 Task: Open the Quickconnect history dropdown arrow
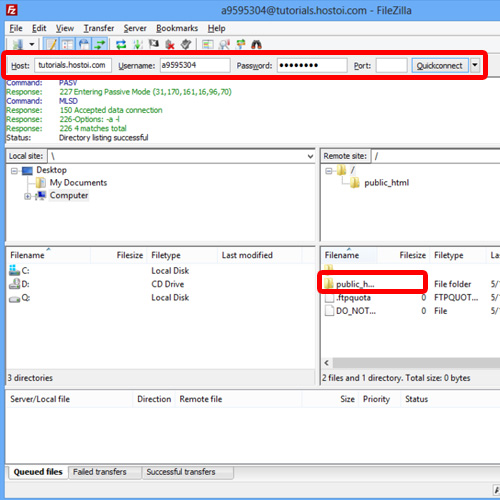pyautogui.click(x=475, y=65)
